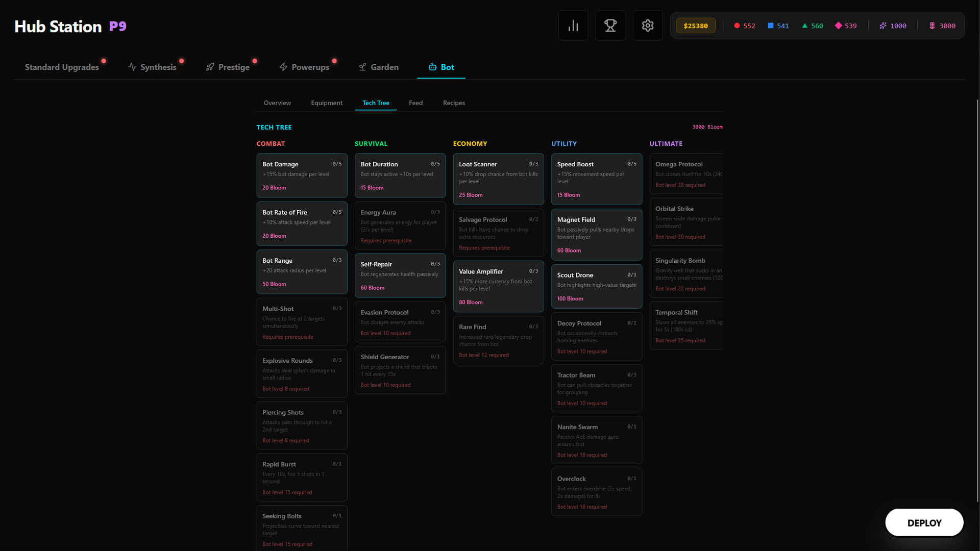980x551 pixels.
Task: Switch to the Garden tab
Action: coord(378,67)
